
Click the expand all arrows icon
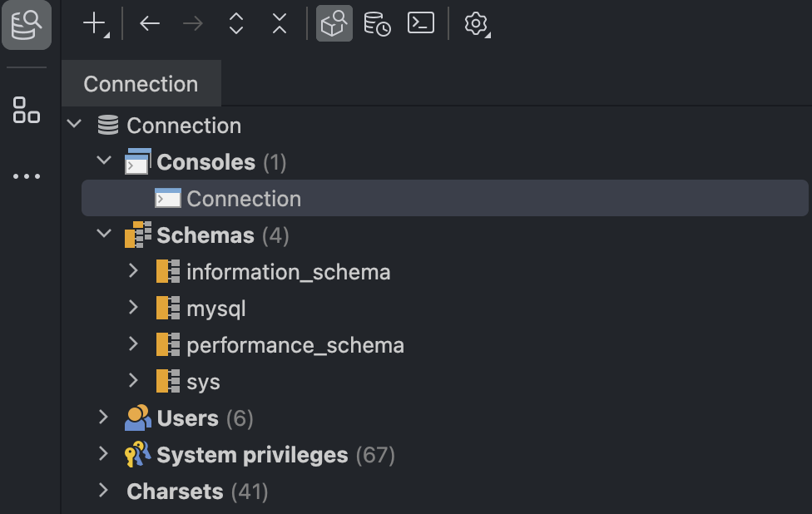(x=236, y=23)
